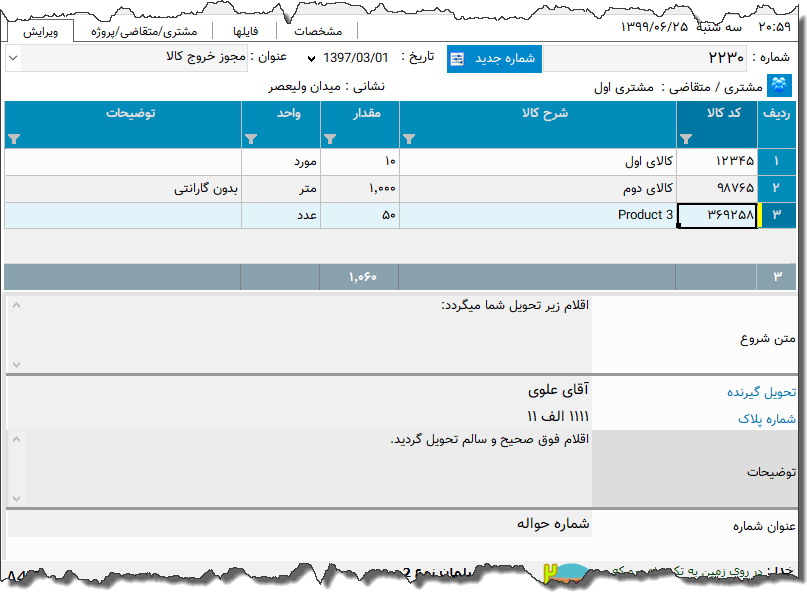
Task: Switch to the مشخصات tab
Action: point(317,30)
